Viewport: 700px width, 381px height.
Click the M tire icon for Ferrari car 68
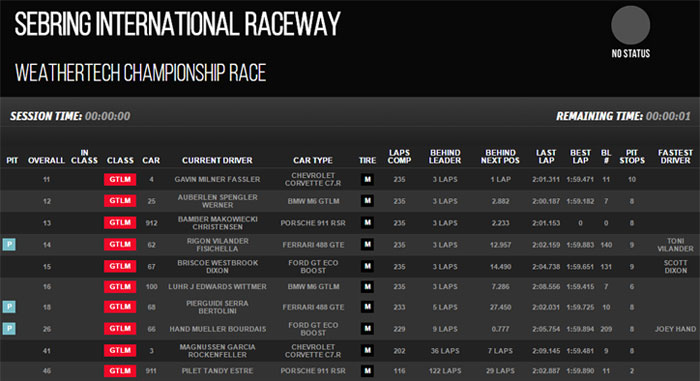click(367, 307)
